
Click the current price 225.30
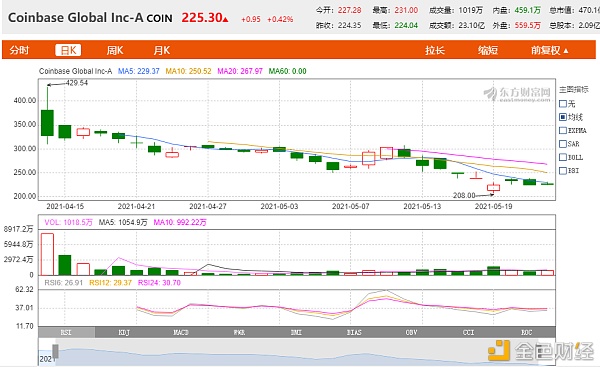[x=202, y=17]
